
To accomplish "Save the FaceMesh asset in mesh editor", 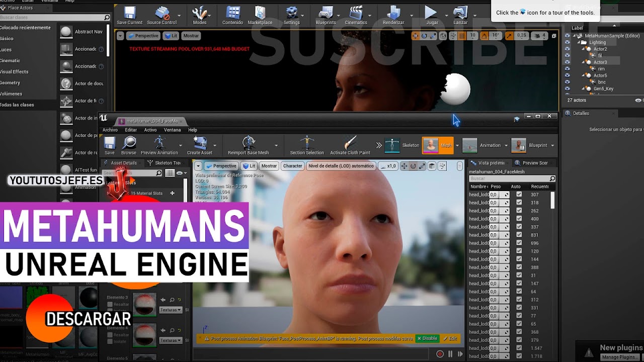I will pos(109,146).
